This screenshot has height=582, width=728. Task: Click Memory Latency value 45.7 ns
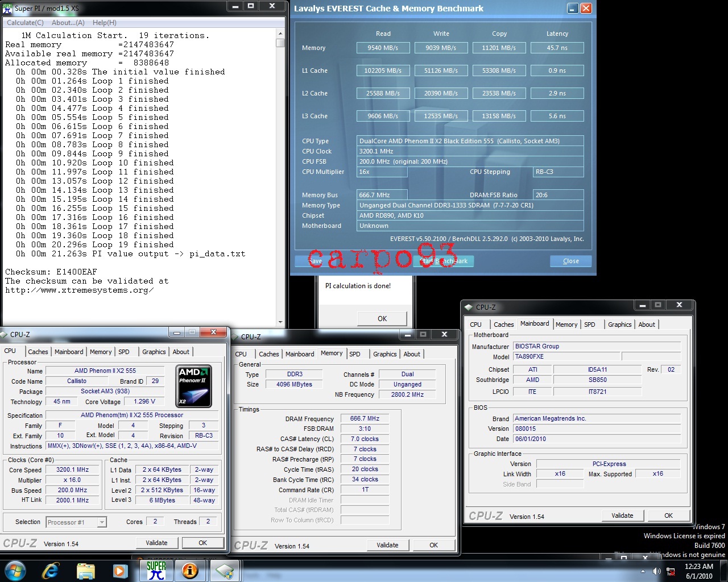coord(557,48)
